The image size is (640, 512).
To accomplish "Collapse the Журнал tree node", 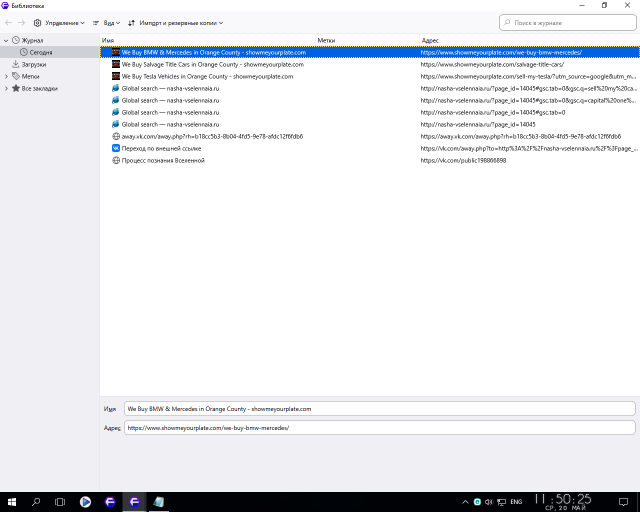I will (x=6, y=40).
